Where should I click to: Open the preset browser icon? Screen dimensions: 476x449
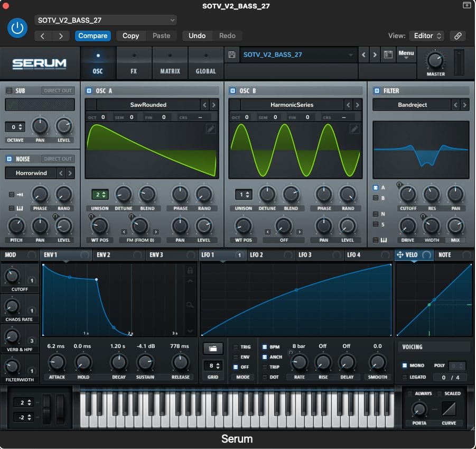[388, 54]
